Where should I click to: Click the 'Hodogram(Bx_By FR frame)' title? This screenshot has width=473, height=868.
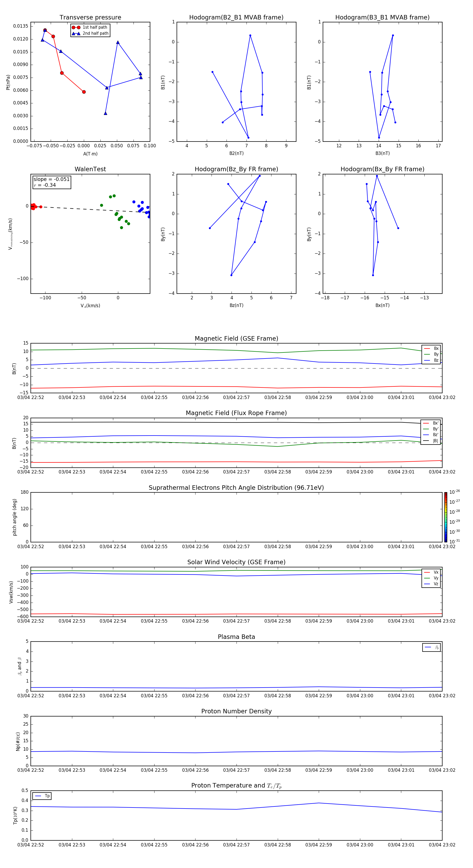tap(382, 169)
